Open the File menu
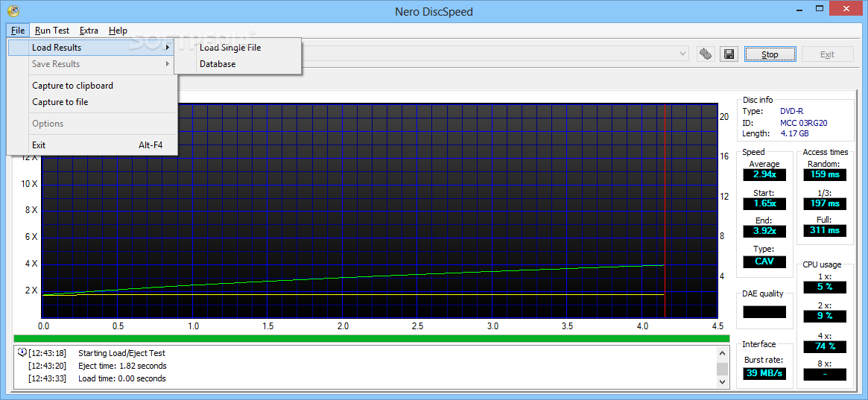Screen dimensions: 868x400 click(17, 31)
